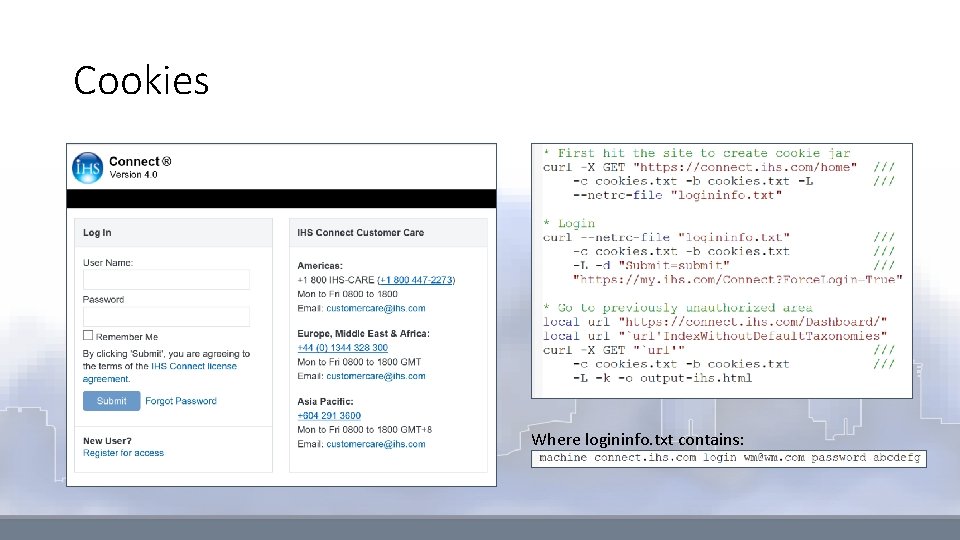Click the "Asia Pacific:" heading
The height and width of the screenshot is (540, 960).
(x=325, y=402)
